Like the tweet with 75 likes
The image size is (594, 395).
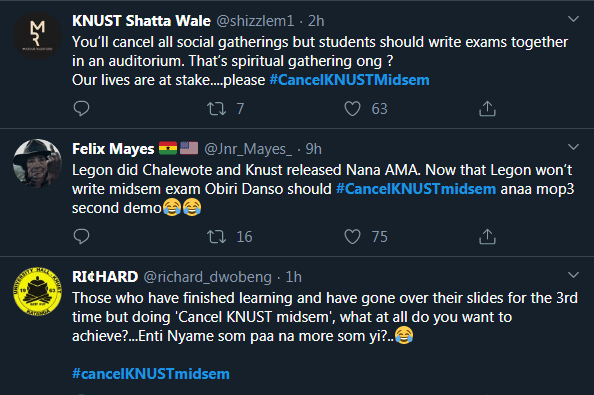[352, 237]
